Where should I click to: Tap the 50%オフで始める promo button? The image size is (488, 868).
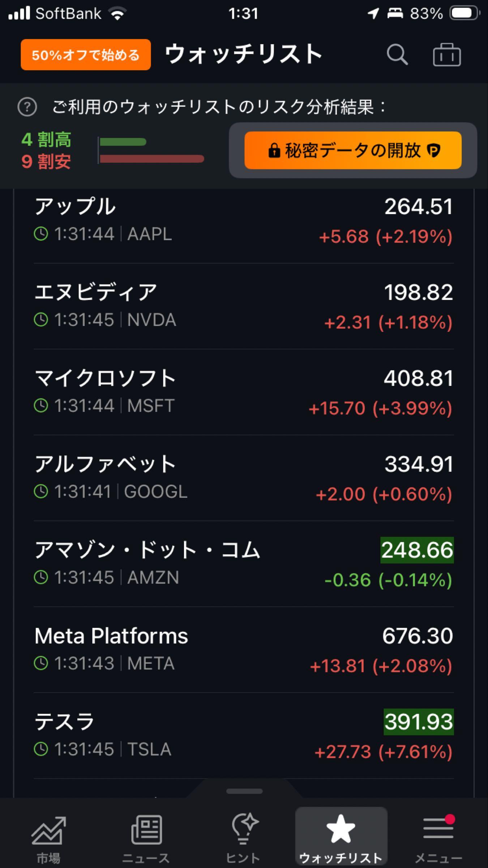[x=86, y=55]
